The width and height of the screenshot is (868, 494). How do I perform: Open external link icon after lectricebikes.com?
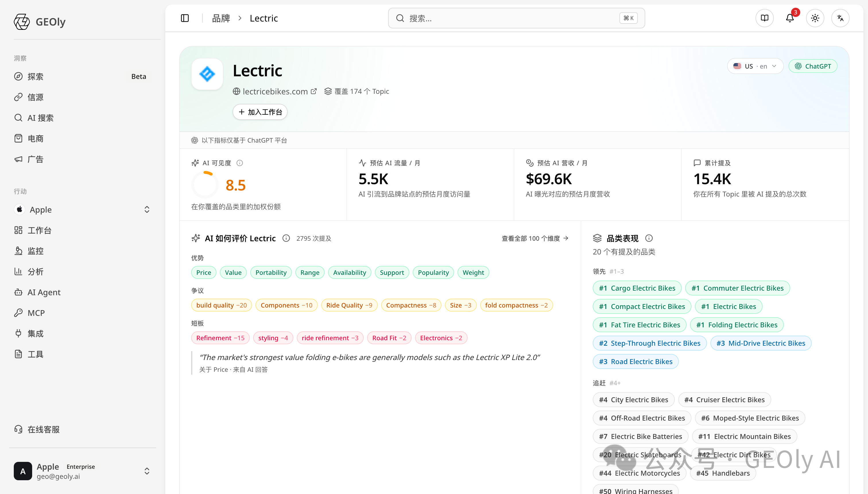click(x=314, y=91)
